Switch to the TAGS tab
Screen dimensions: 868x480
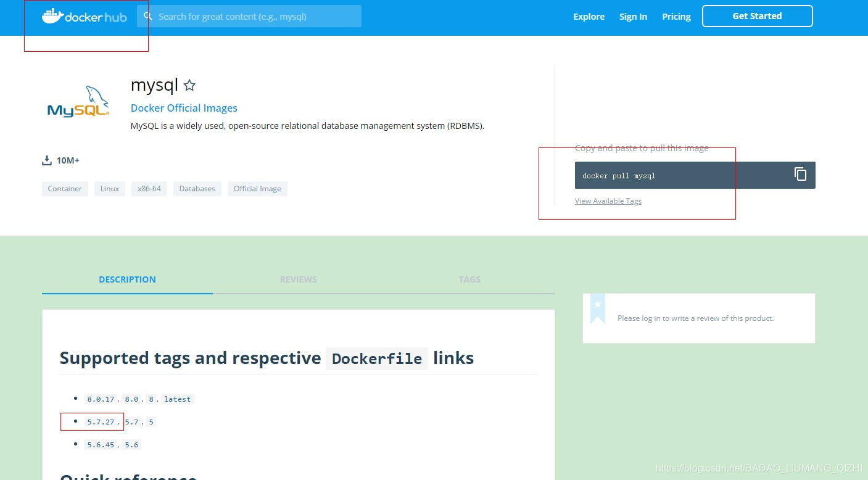click(469, 279)
